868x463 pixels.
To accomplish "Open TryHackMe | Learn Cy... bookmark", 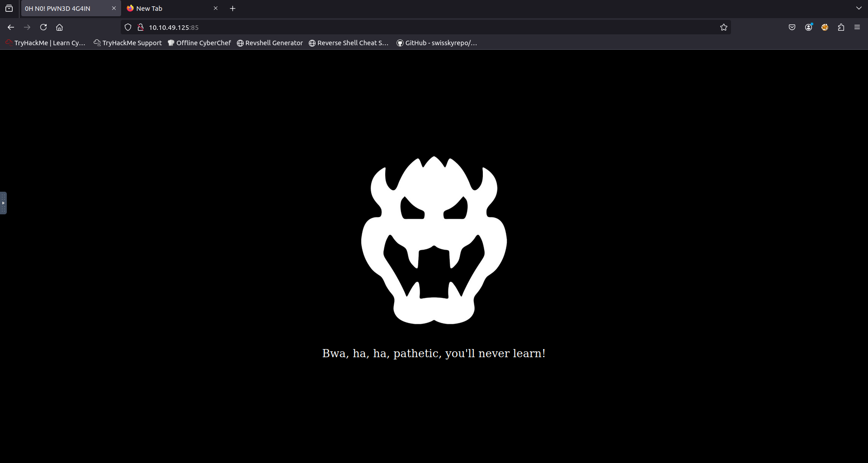I will coord(46,43).
